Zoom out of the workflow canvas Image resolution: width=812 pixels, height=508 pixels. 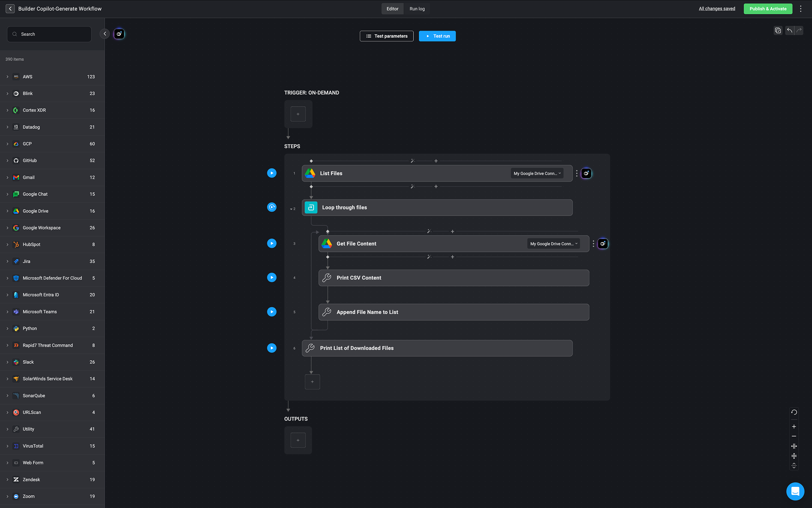tap(794, 437)
